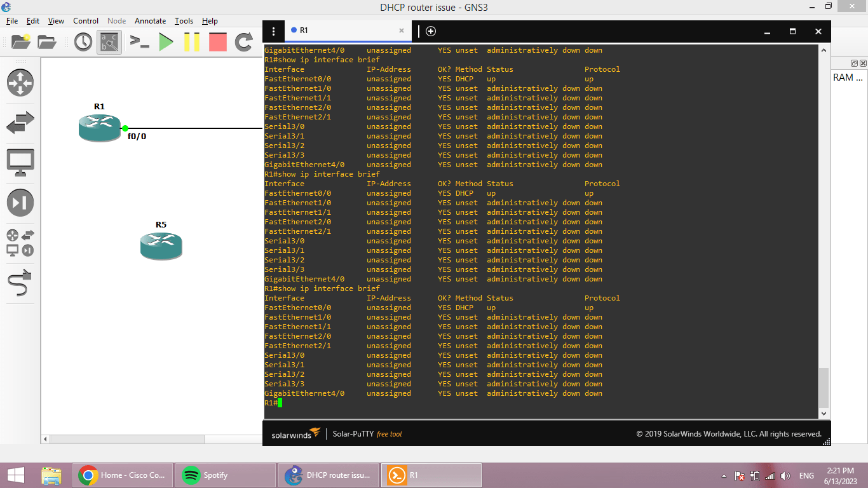Add a new session with the plus button
The image size is (868, 488).
(x=431, y=30)
